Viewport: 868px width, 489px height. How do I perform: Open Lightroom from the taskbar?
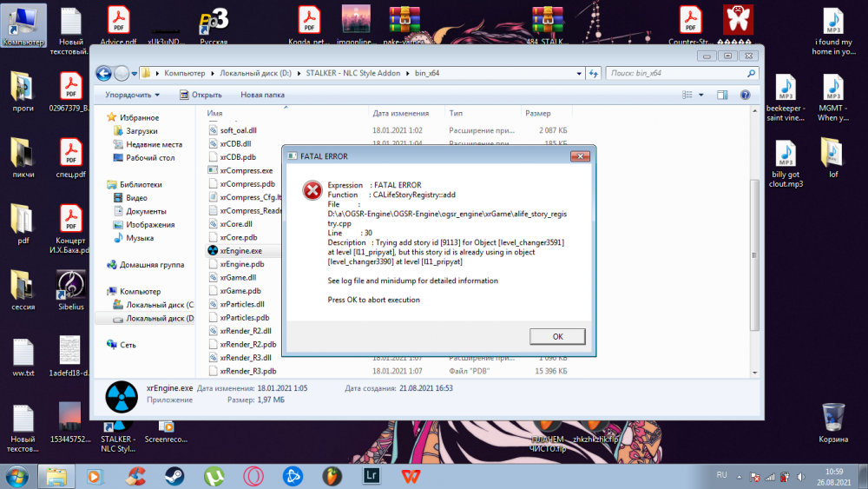click(x=372, y=476)
